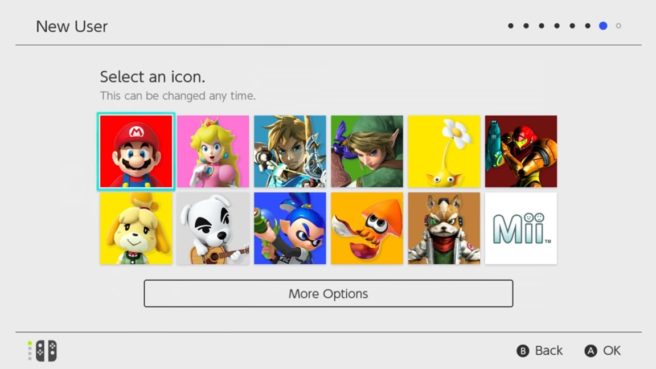Screen dimensions: 656x369
Task: Choose the Fox McCloud icon
Action: pyautogui.click(x=444, y=228)
